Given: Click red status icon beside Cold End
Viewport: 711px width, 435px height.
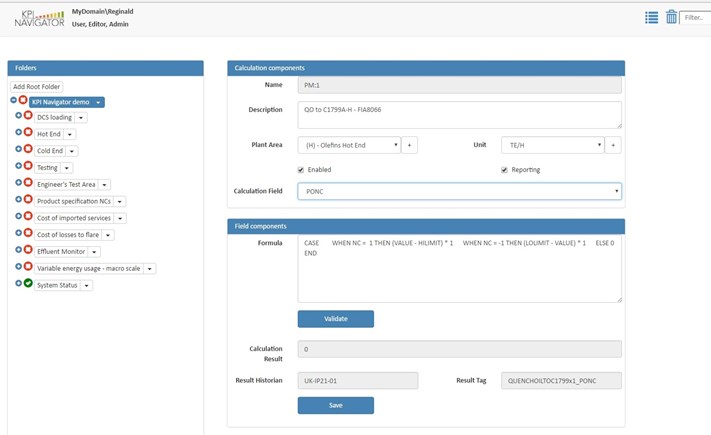Looking at the screenshot, I should coord(28,149).
